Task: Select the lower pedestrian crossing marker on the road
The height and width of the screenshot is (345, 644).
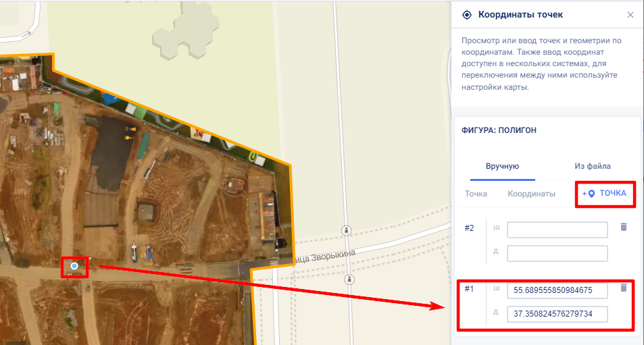Action: pos(349,280)
